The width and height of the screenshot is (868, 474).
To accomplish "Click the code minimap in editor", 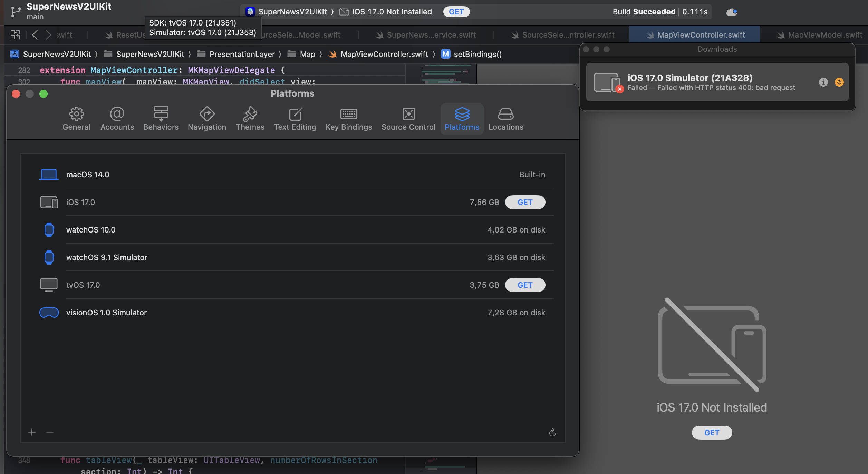I will point(441,74).
